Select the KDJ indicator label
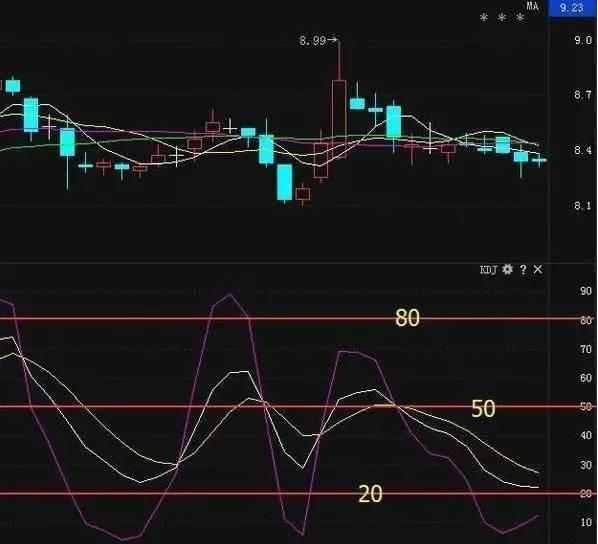598x544 pixels. pyautogui.click(x=489, y=270)
